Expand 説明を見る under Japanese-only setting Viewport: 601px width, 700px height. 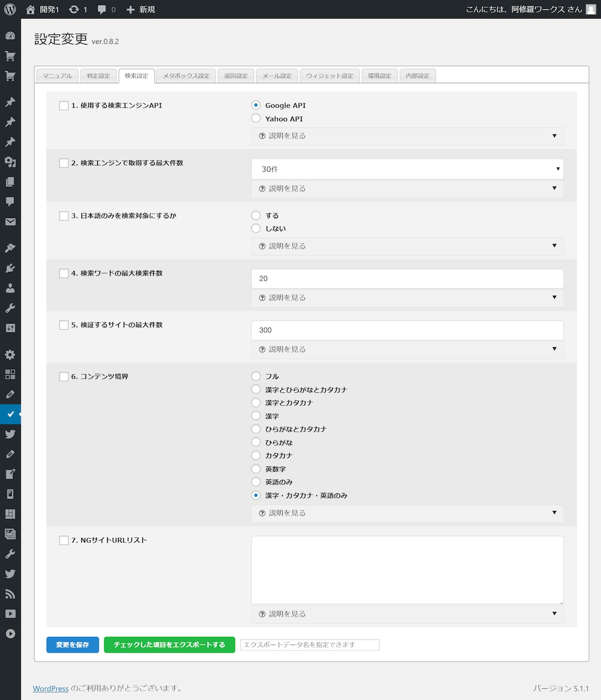[x=407, y=246]
